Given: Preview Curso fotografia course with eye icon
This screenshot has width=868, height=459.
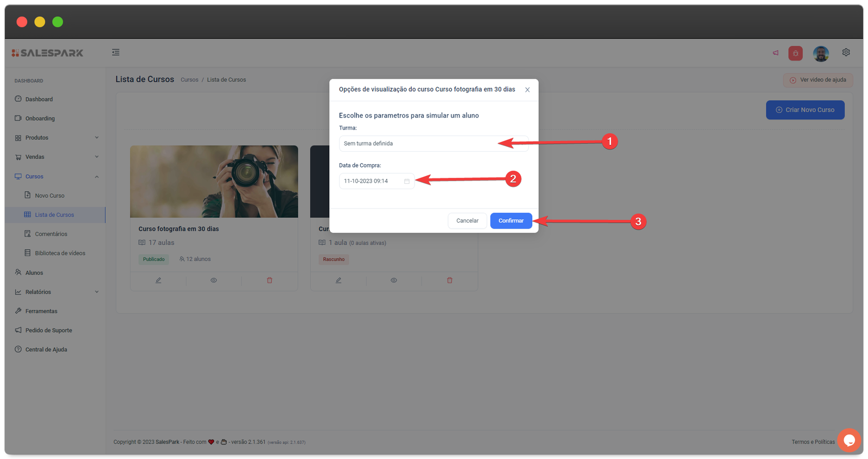Looking at the screenshot, I should (x=214, y=280).
